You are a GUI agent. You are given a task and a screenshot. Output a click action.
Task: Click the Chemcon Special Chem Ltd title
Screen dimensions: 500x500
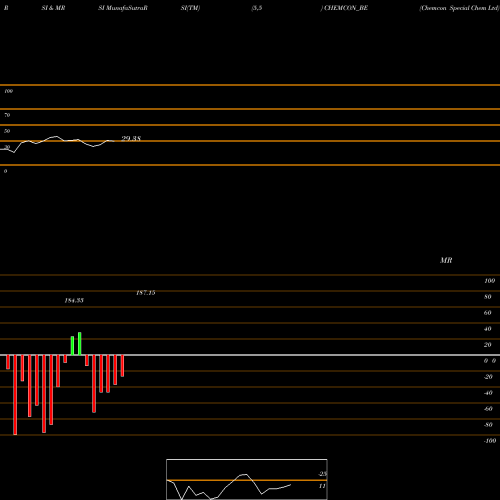(459, 8)
